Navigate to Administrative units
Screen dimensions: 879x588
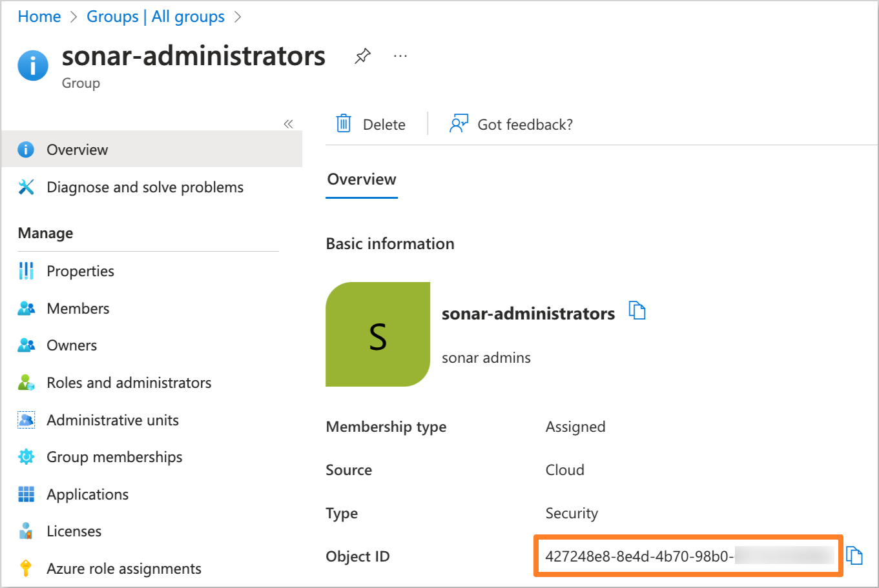coord(112,420)
